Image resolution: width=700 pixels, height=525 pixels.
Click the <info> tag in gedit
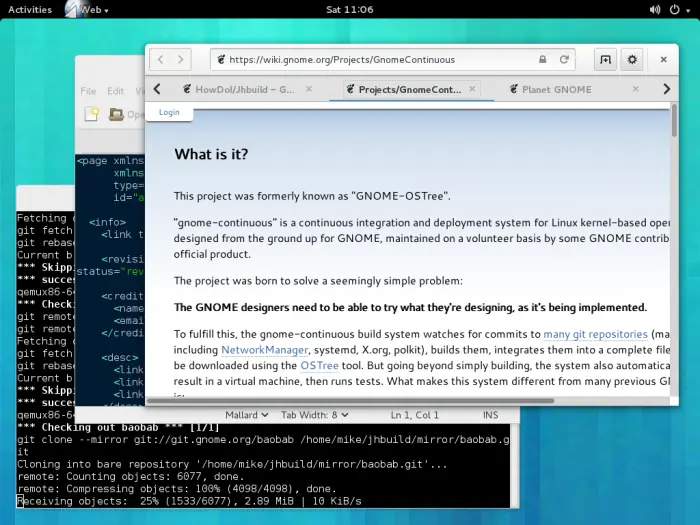point(107,222)
